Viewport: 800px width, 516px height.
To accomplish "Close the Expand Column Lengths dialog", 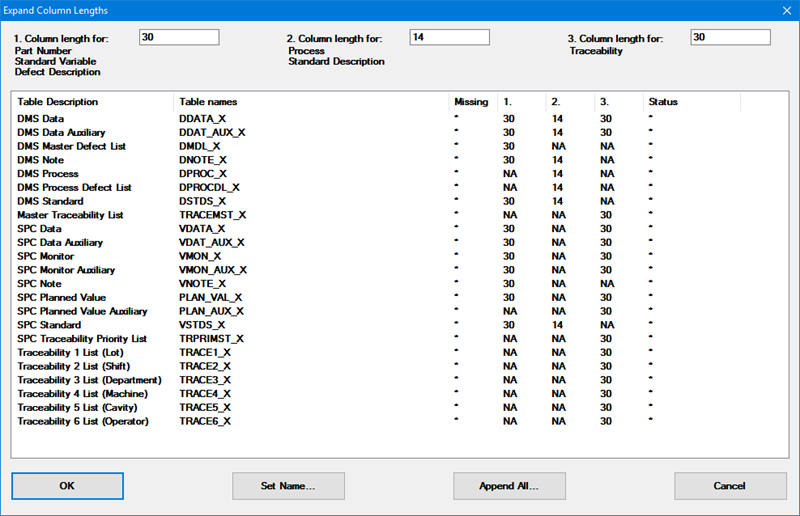I will (783, 10).
